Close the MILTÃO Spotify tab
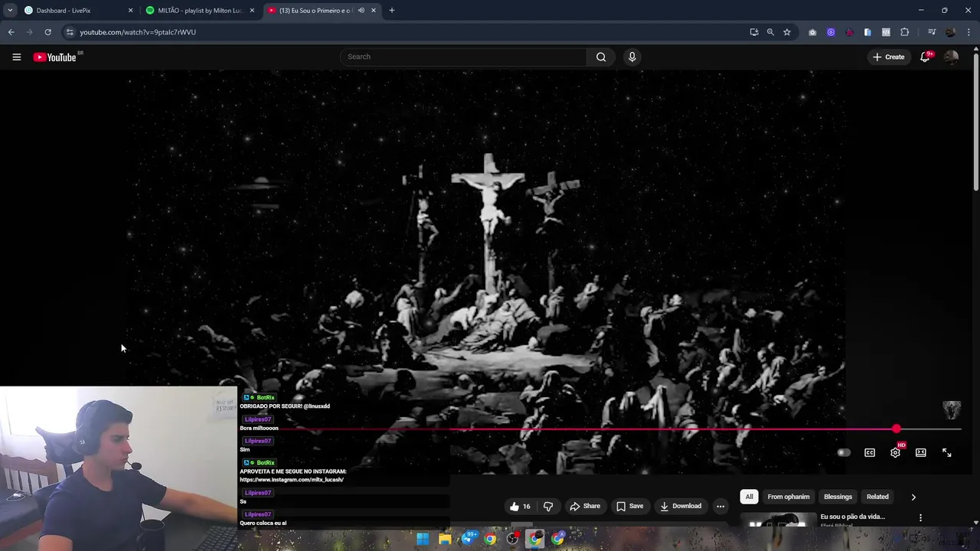 (252, 11)
